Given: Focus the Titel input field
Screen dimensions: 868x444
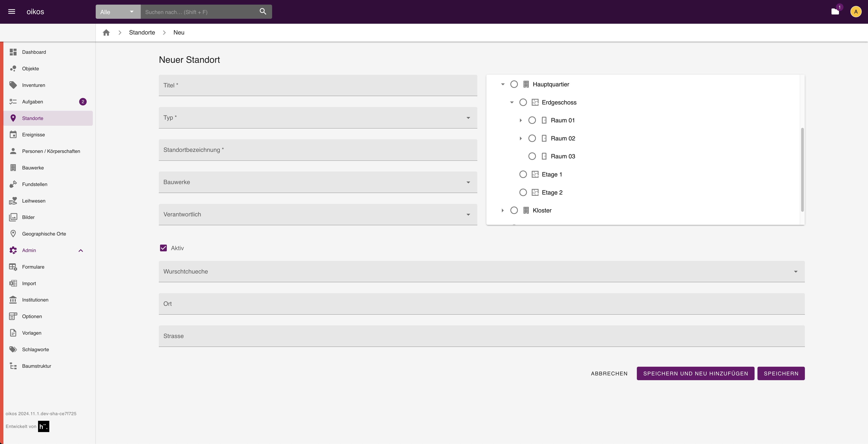Looking at the screenshot, I should pyautogui.click(x=318, y=85).
